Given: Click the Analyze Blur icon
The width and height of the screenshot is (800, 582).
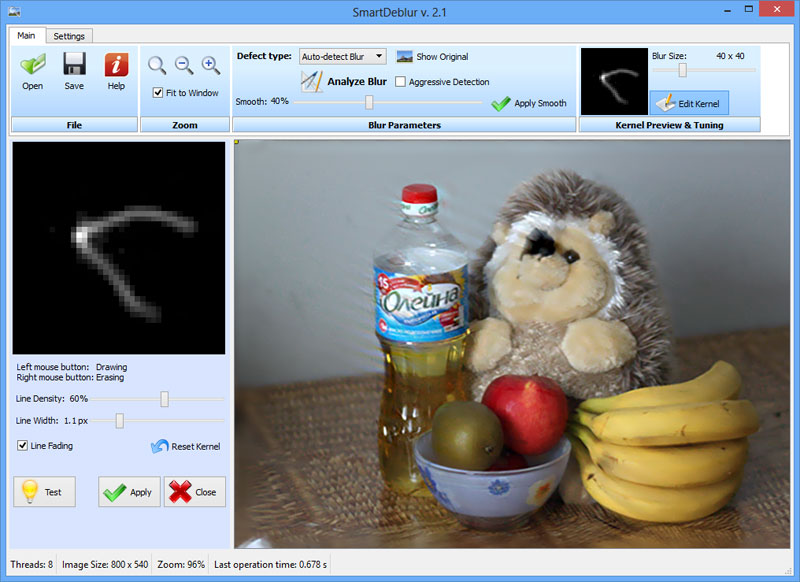Looking at the screenshot, I should (x=312, y=82).
